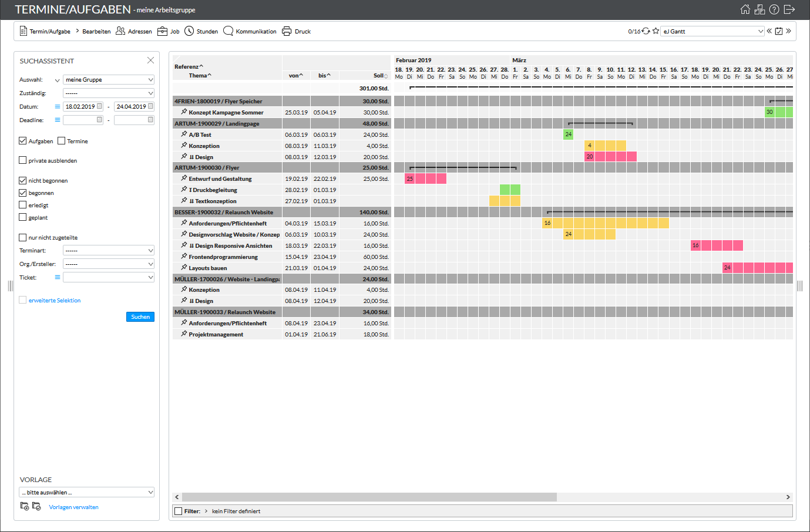Expand the Filter definition arrow

(x=206, y=511)
